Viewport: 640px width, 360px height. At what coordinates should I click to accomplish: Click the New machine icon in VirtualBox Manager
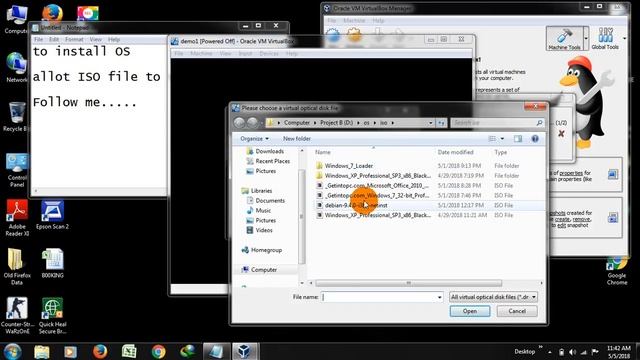tap(333, 36)
